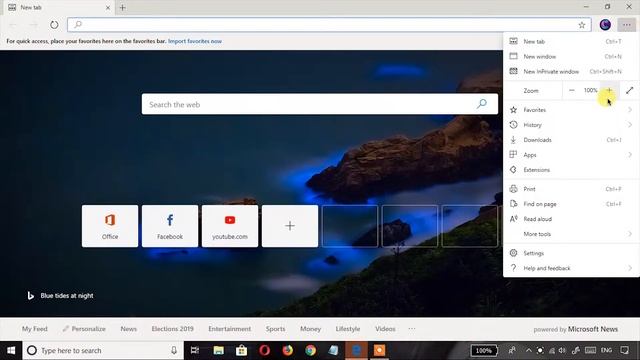Increase zoom with plus button
This screenshot has width=640, height=360.
(x=609, y=90)
